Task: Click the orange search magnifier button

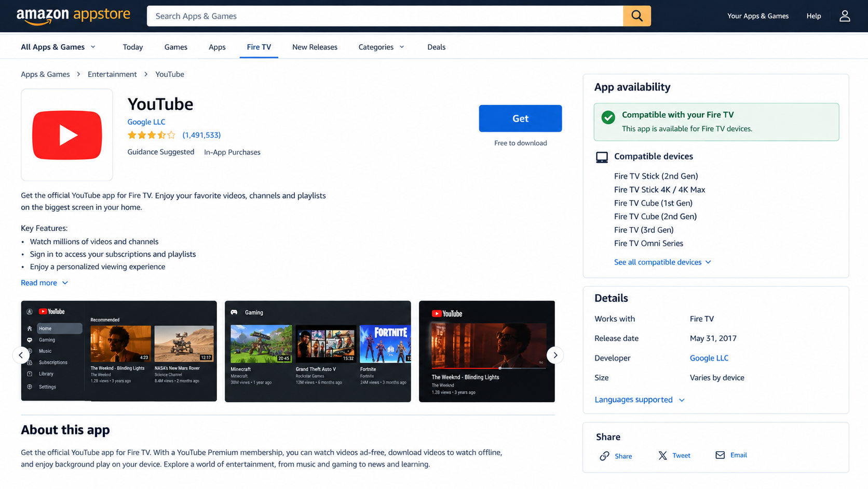Action: 636,16
